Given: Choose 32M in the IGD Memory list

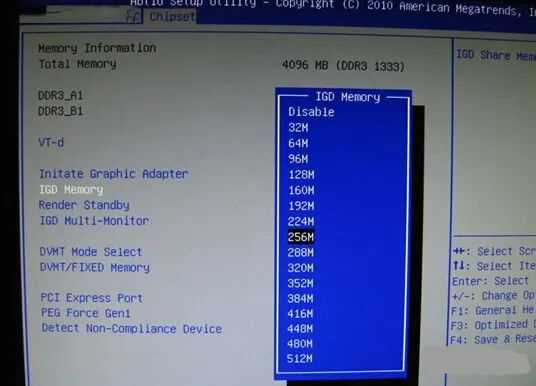Looking at the screenshot, I should tap(298, 128).
